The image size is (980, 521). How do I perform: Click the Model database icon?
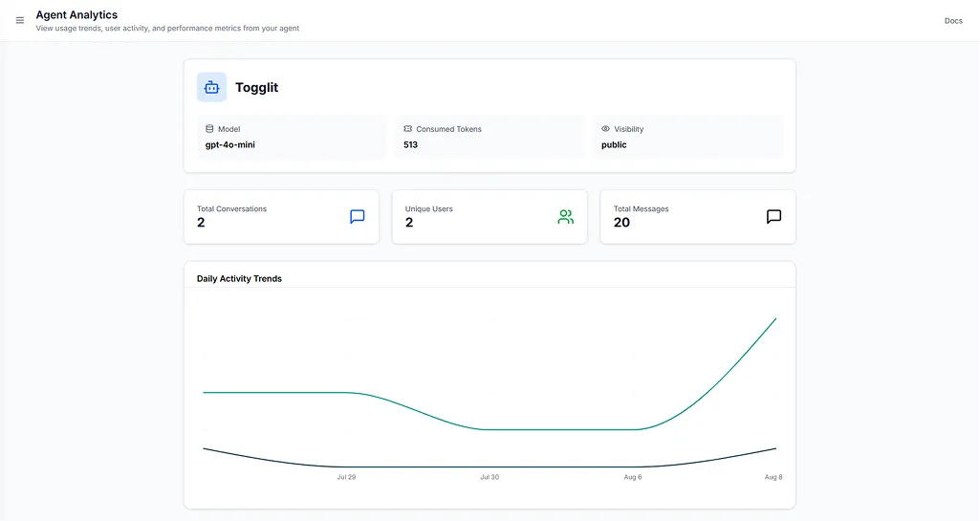[209, 128]
